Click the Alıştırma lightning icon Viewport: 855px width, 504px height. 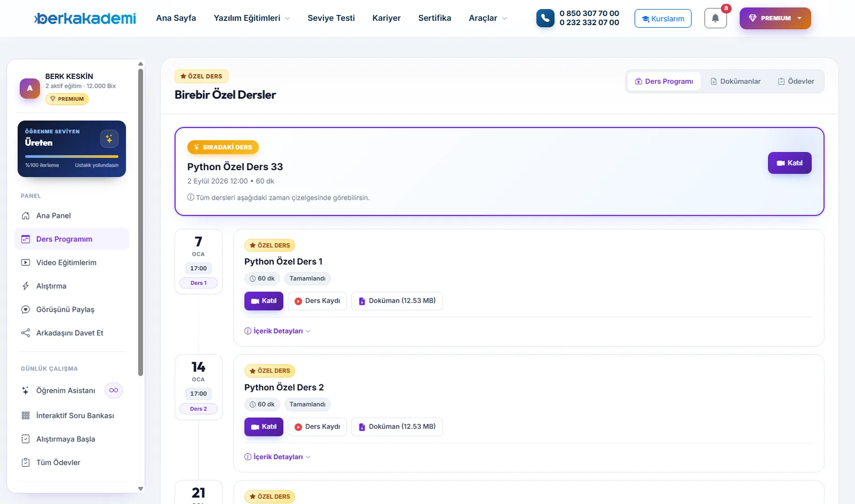coord(26,286)
